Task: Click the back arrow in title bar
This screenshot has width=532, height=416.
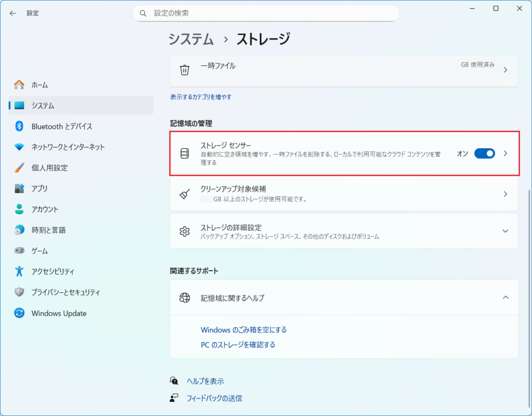Action: (13, 13)
